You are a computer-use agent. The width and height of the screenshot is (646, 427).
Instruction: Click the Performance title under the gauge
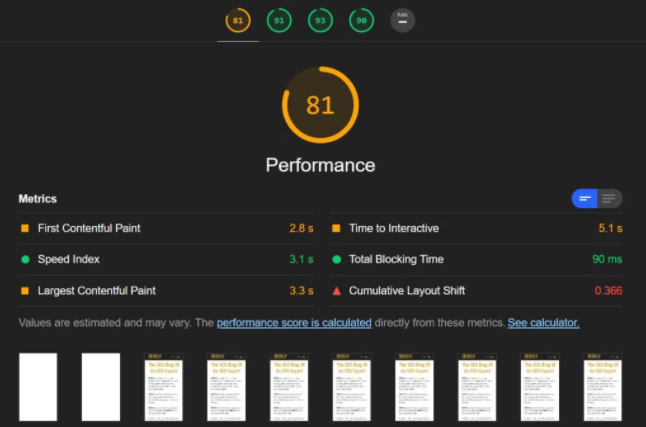(320, 165)
